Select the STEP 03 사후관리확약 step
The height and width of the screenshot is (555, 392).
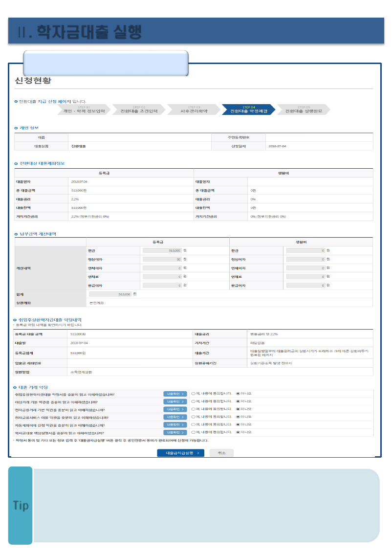(194, 110)
